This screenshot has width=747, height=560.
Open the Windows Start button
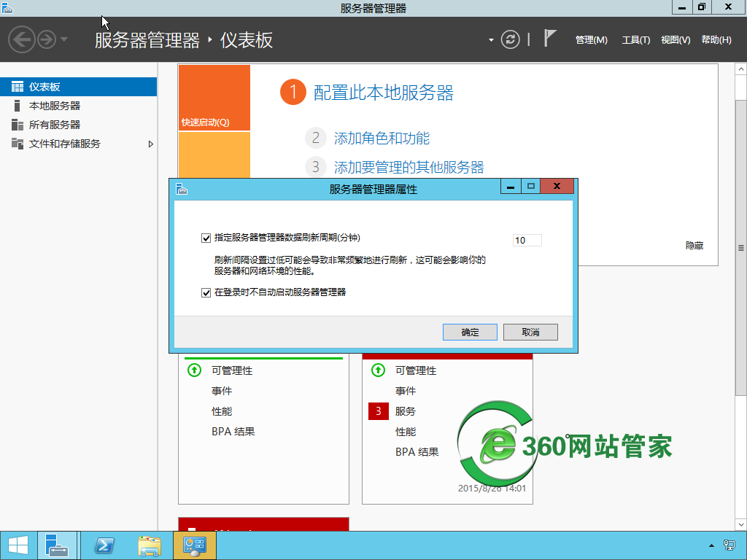tap(18, 545)
